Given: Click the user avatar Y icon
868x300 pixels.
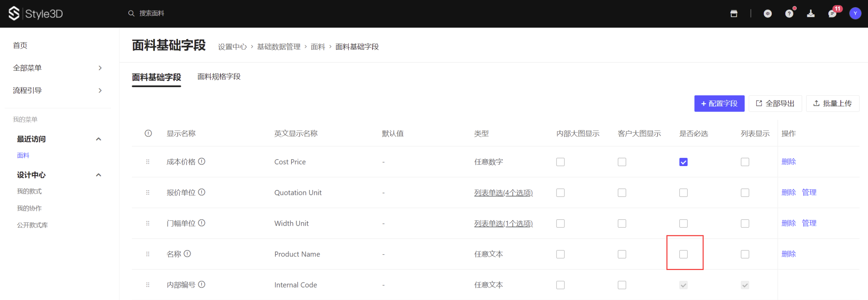Looking at the screenshot, I should tap(855, 14).
